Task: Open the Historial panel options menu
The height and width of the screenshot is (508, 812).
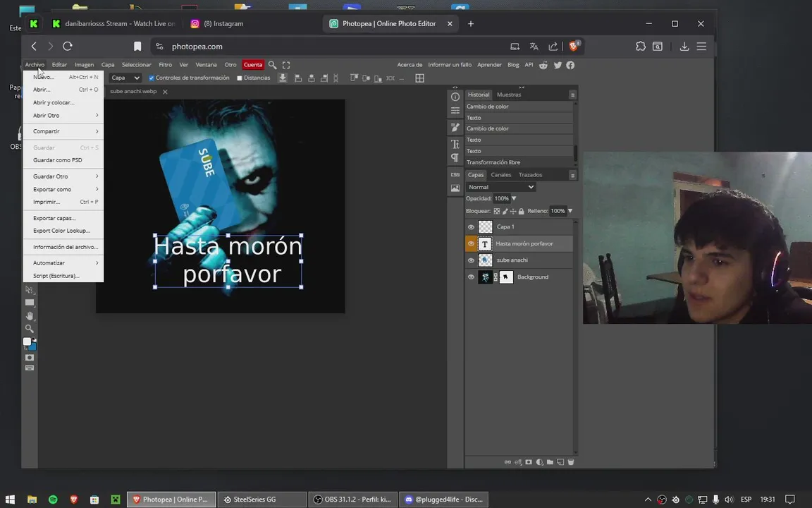Action: point(572,95)
